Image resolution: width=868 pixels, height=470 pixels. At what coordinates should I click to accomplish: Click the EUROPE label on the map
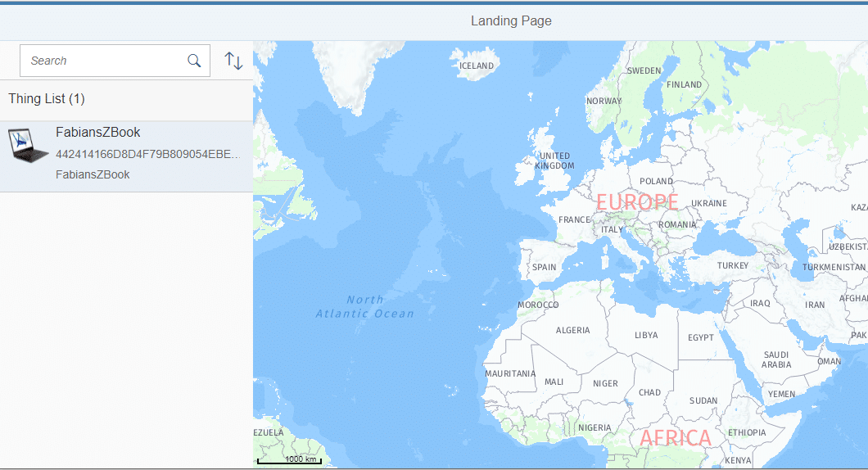[636, 202]
